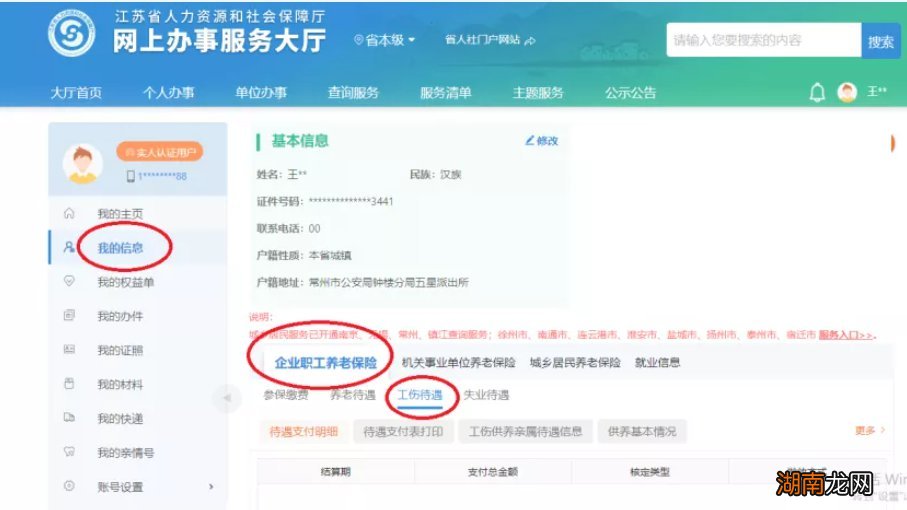Click the person icon beside 我的信息

pos(69,247)
